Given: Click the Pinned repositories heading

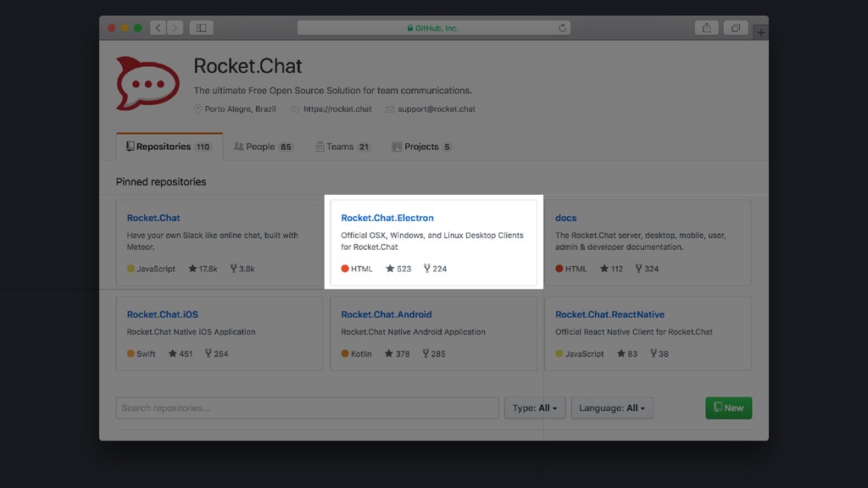Looking at the screenshot, I should 161,182.
